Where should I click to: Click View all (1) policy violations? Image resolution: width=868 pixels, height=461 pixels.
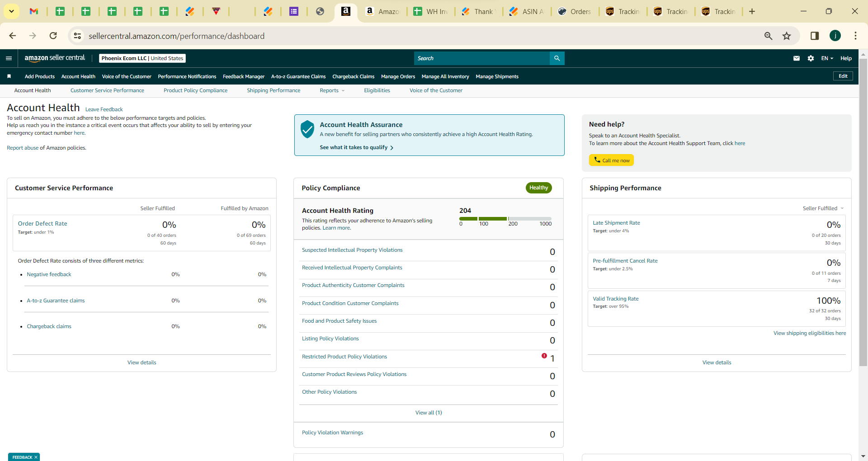(x=429, y=413)
